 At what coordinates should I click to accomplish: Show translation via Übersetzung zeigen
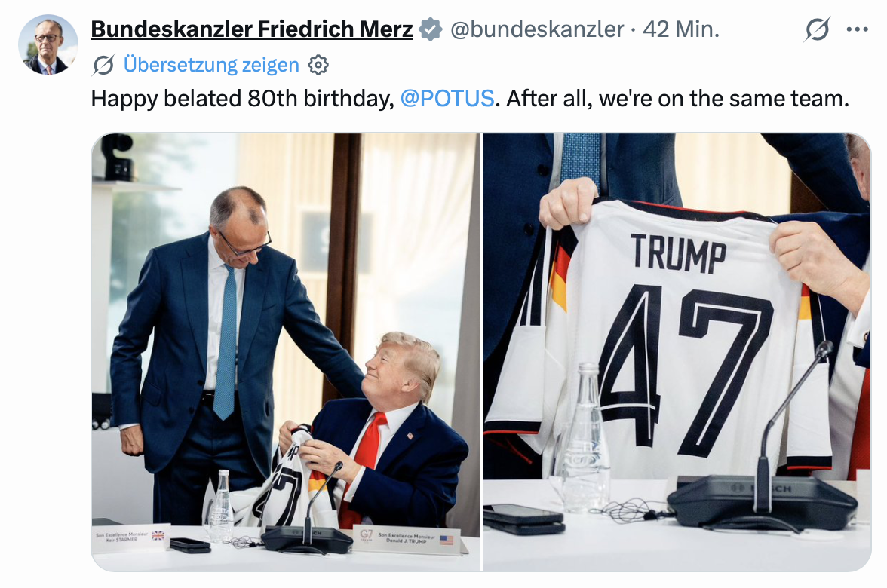coord(211,65)
